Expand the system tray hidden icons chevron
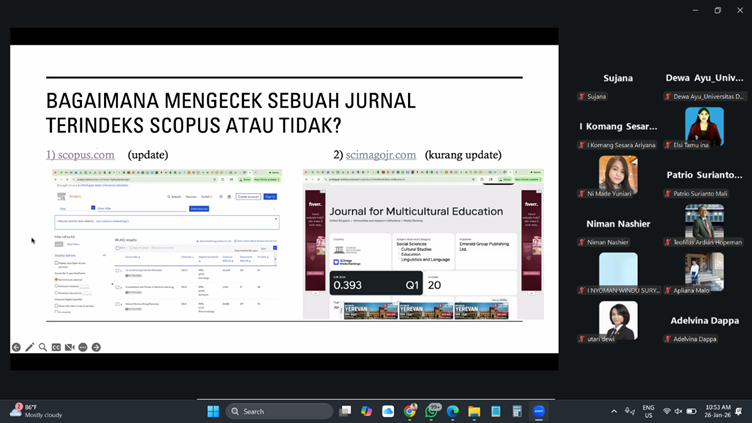Screen dimensions: 752x423 point(614,411)
